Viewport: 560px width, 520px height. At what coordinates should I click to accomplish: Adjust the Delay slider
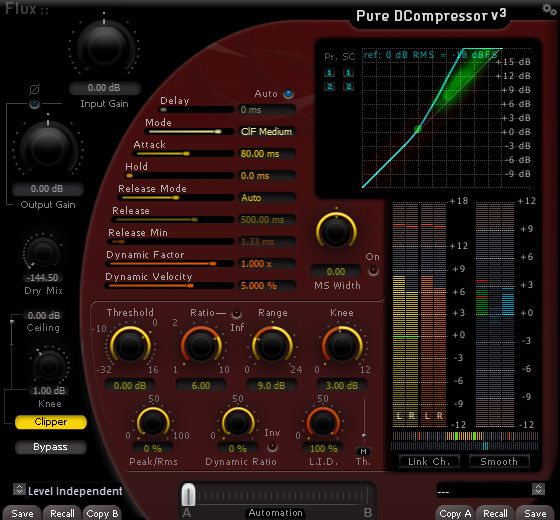pyautogui.click(x=196, y=110)
